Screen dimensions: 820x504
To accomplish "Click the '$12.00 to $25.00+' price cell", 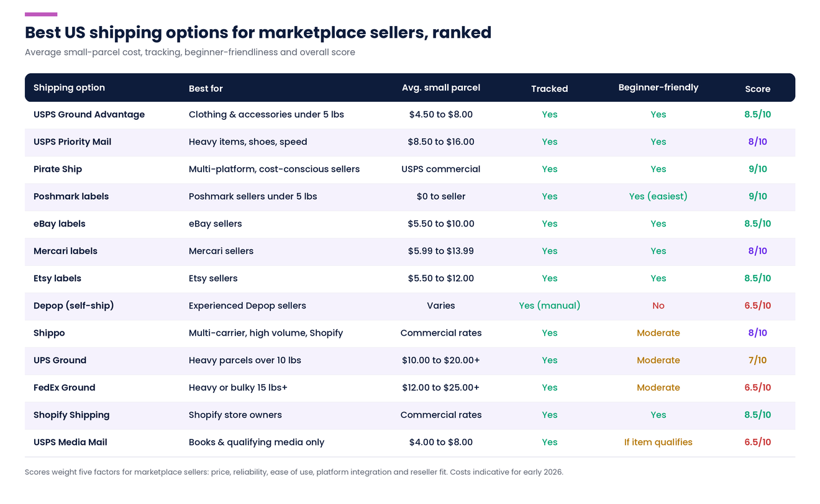I will [441, 387].
